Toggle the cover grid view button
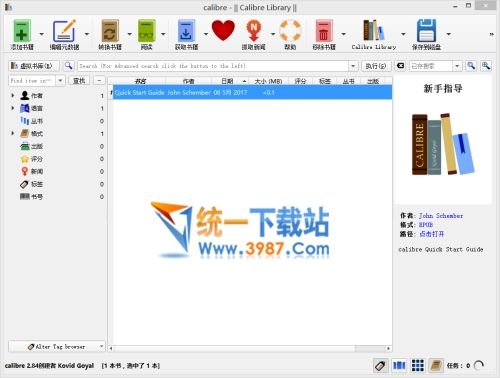The image size is (500, 378). [417, 366]
